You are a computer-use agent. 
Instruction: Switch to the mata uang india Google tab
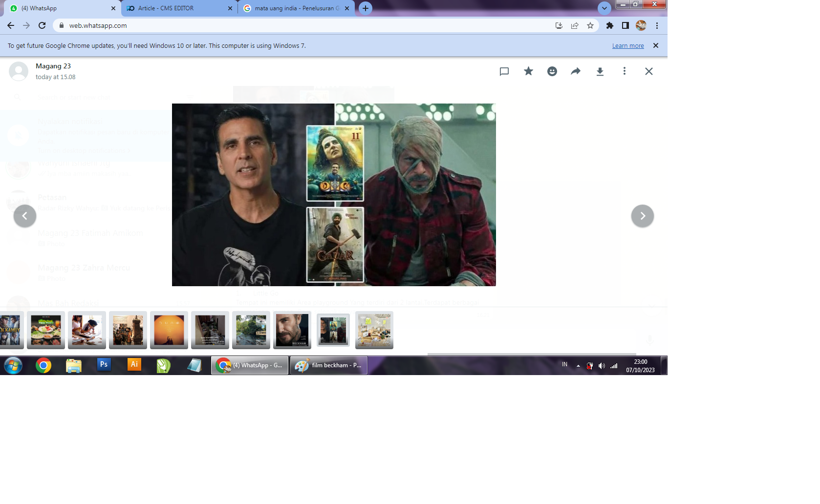[x=296, y=8]
